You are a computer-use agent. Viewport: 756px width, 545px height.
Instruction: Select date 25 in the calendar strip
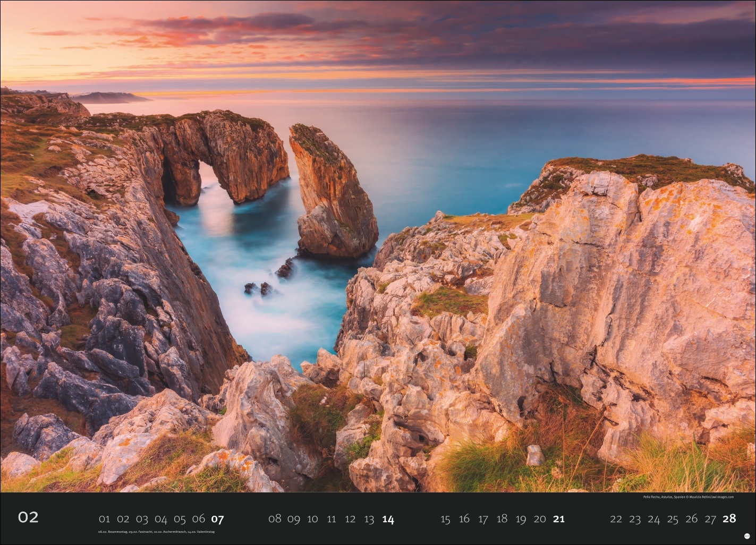[x=673, y=519]
